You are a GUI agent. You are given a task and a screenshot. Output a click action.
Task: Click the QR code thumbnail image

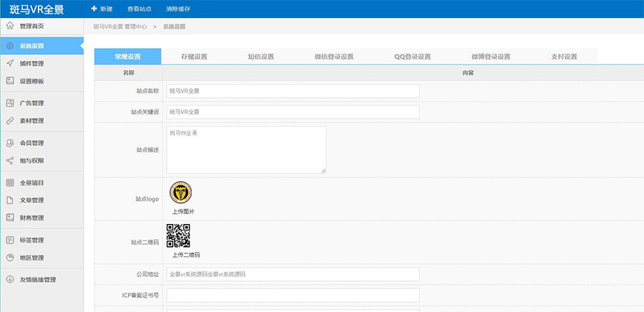pyautogui.click(x=178, y=235)
